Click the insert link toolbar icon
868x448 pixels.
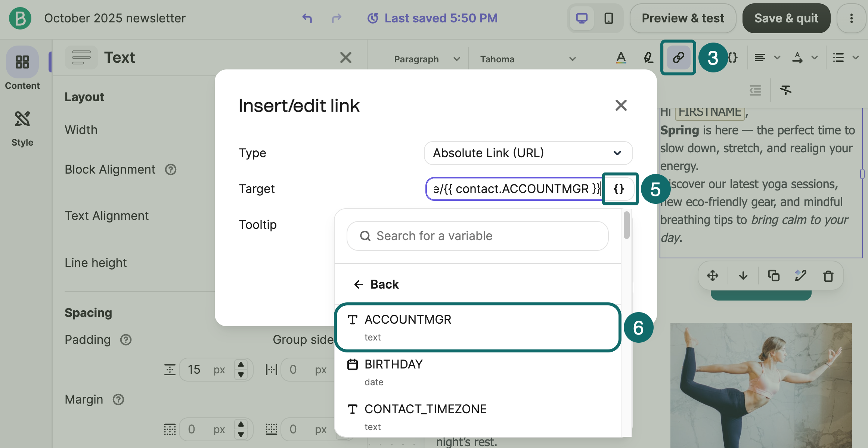tap(678, 57)
